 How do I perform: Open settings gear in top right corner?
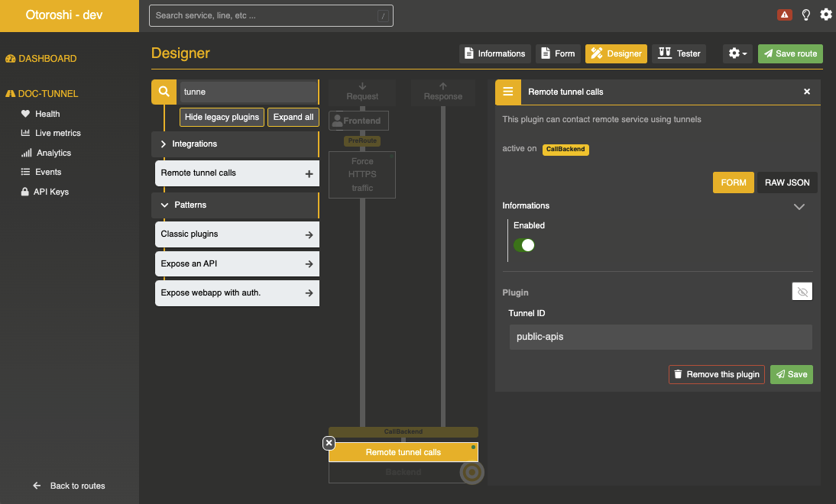point(826,15)
